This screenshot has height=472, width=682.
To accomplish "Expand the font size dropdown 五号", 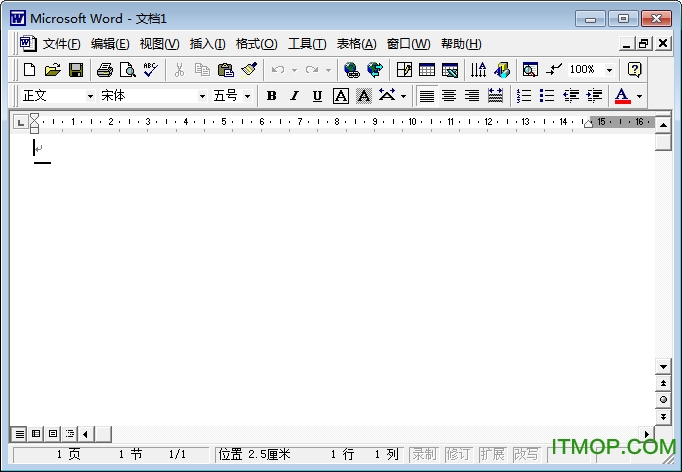I will [x=247, y=96].
